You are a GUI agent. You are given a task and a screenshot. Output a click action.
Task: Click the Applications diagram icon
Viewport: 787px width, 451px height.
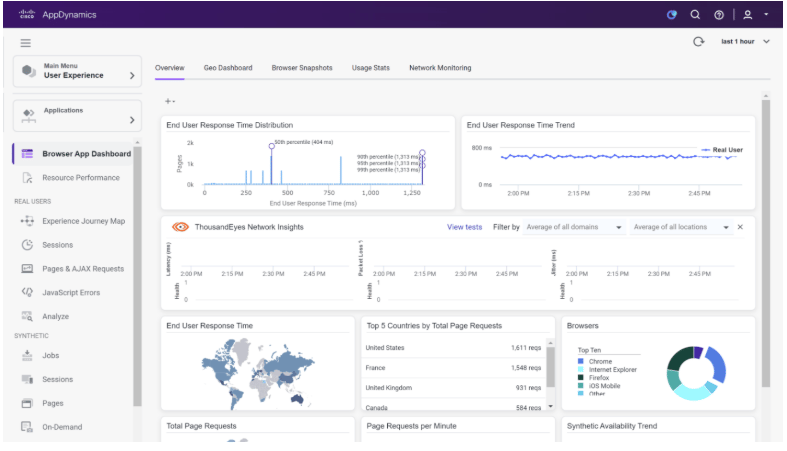[29, 116]
